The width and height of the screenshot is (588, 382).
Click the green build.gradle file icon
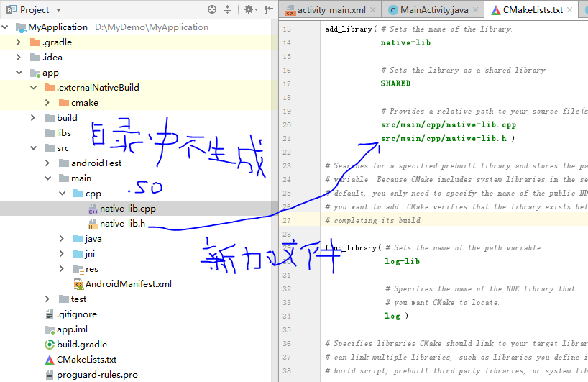click(x=50, y=345)
